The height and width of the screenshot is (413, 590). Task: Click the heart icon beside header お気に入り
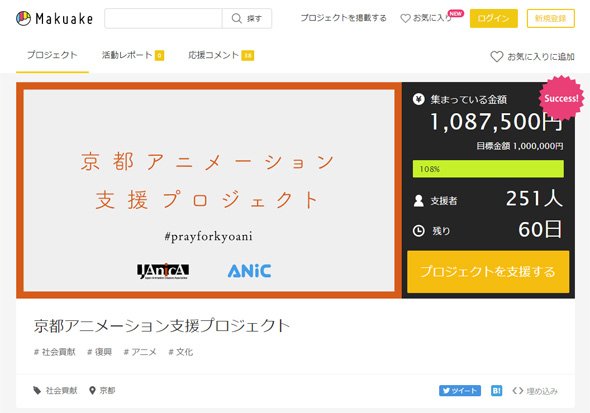pyautogui.click(x=405, y=18)
